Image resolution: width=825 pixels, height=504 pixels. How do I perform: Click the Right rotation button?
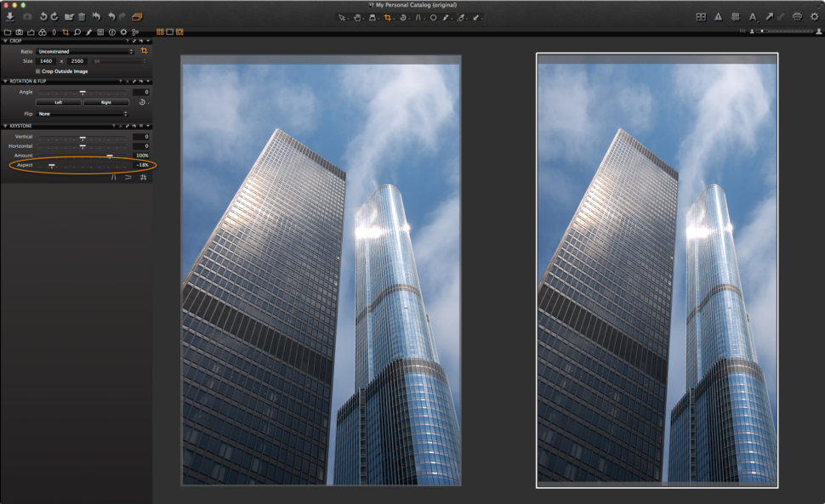coord(105,102)
